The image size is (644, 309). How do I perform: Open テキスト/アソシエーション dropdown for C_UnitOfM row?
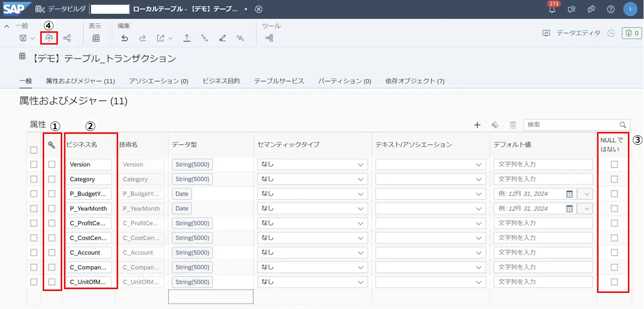click(x=431, y=282)
